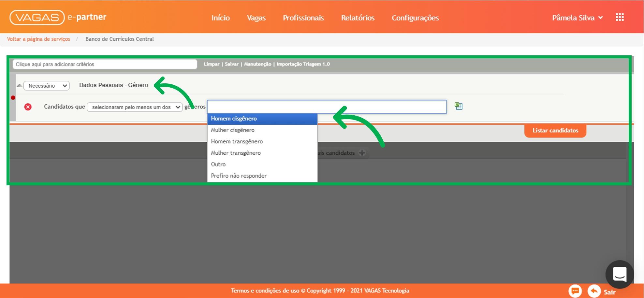Open the Configurações menu
Viewport: 644px width, 298px height.
[x=415, y=18]
